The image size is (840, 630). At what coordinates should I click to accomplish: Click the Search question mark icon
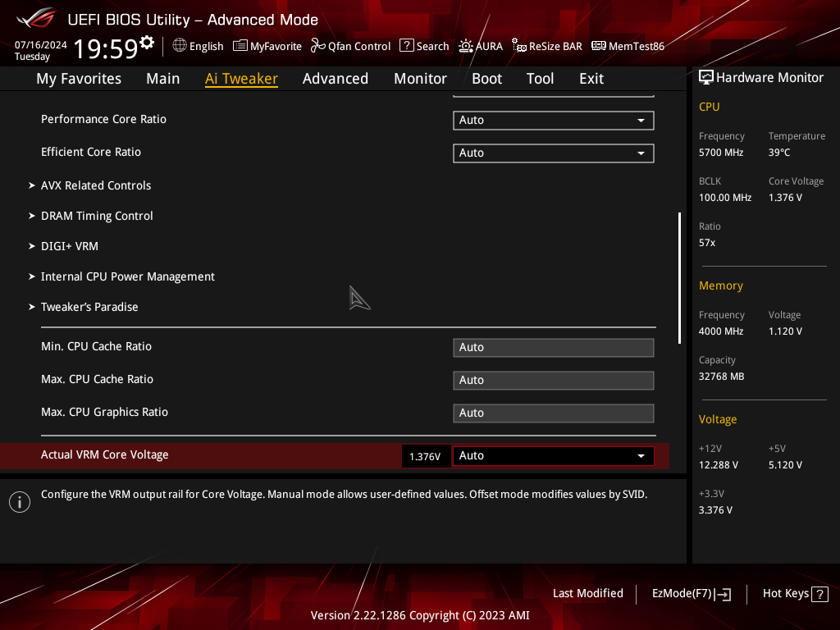tap(407, 46)
